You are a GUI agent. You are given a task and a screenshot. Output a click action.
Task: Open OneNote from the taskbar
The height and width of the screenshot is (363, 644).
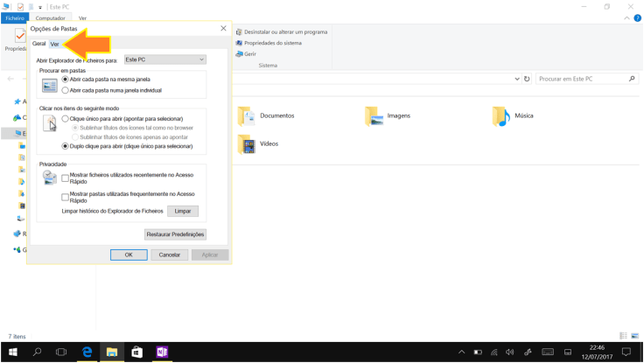click(162, 352)
